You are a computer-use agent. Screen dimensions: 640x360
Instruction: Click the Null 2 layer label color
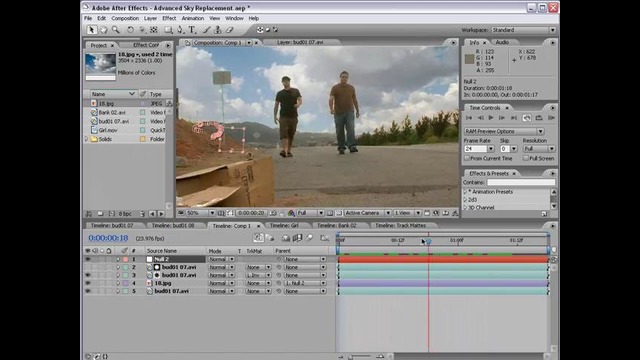[125, 259]
